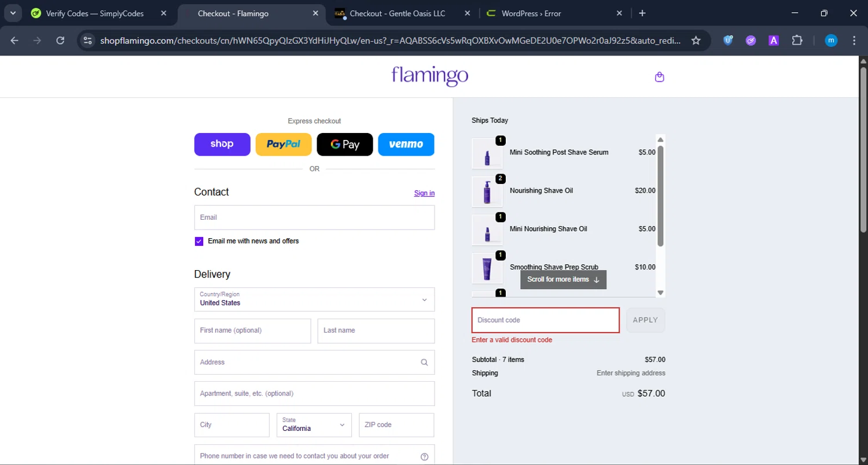The image size is (868, 465).
Task: Click the Total amount $57.00
Action: click(x=651, y=394)
